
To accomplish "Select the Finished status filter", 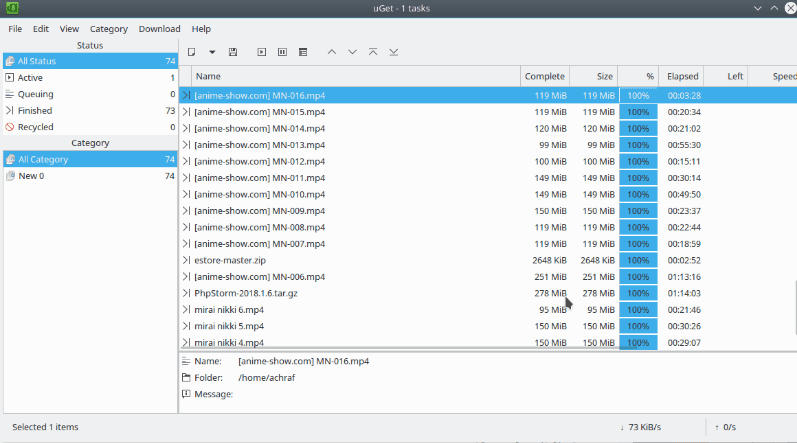I will coord(90,110).
